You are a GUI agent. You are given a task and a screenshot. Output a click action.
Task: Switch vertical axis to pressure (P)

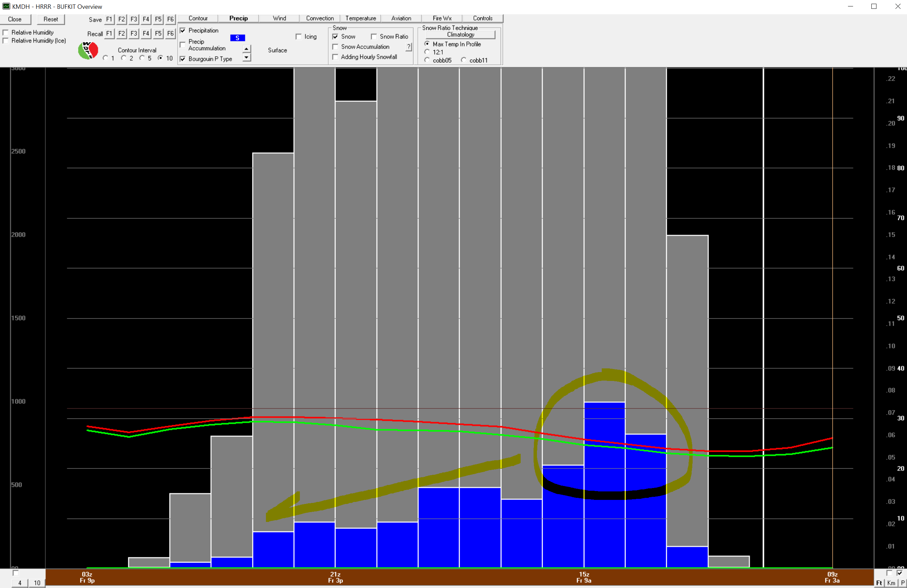tap(903, 583)
